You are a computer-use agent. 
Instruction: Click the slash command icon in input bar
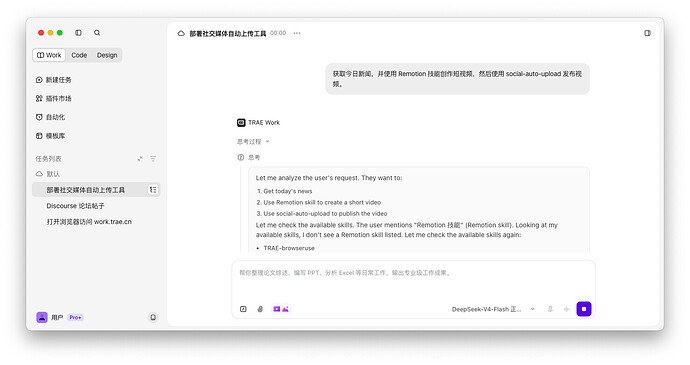(243, 309)
